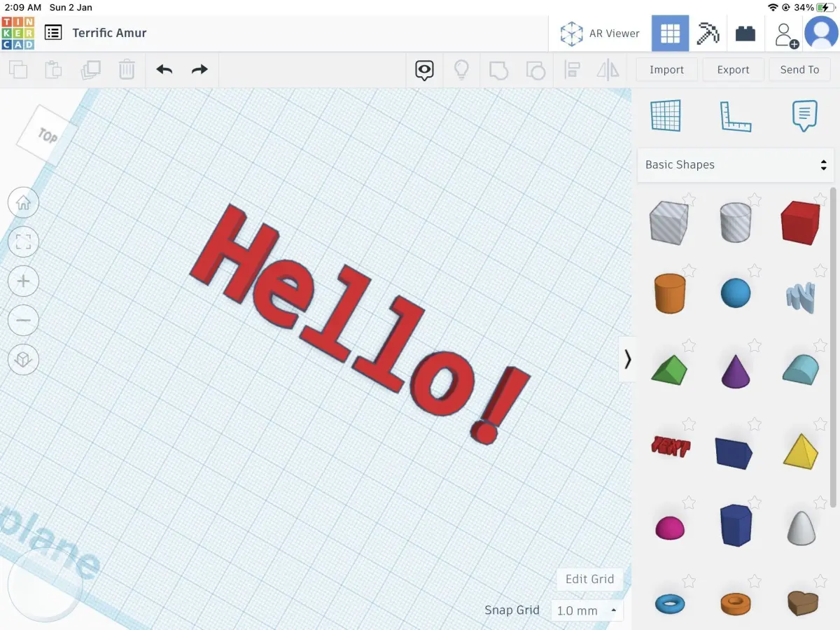
Task: Favorite the Box hole shape star
Action: pyautogui.click(x=689, y=199)
